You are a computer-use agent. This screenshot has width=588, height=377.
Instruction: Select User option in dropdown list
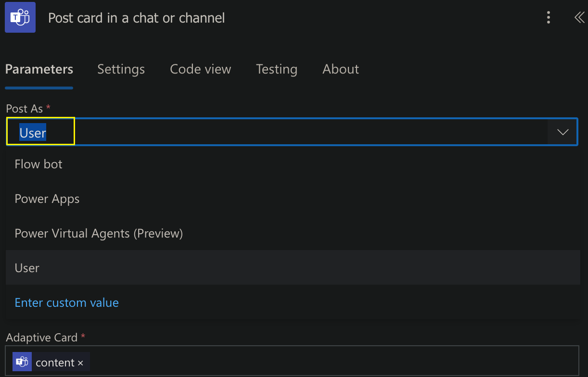[293, 268]
